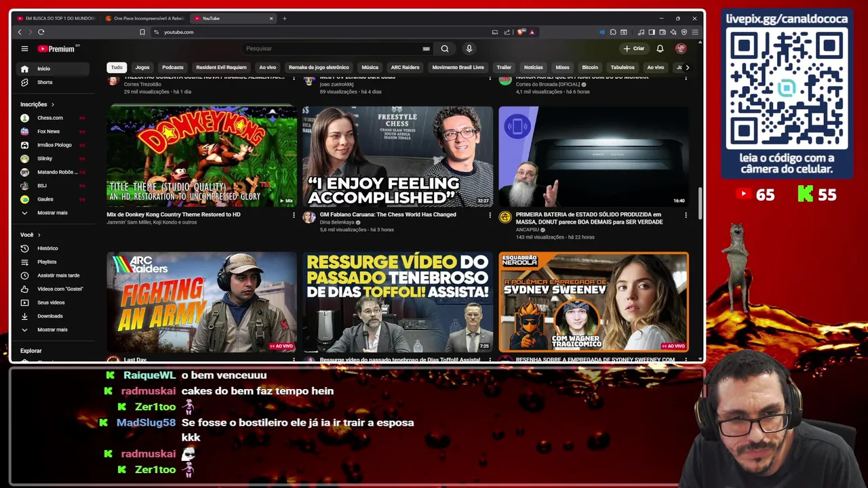
Task: Click the browser back arrow
Action: [20, 32]
